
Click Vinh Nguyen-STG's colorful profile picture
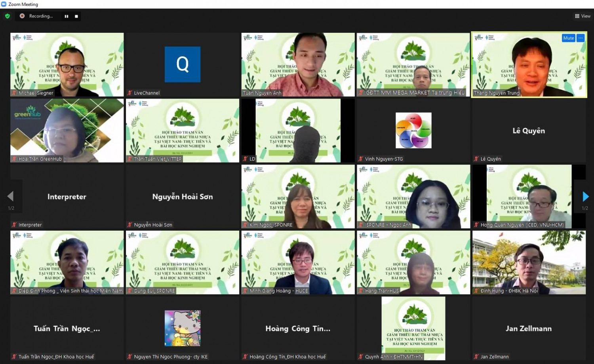[x=413, y=131]
